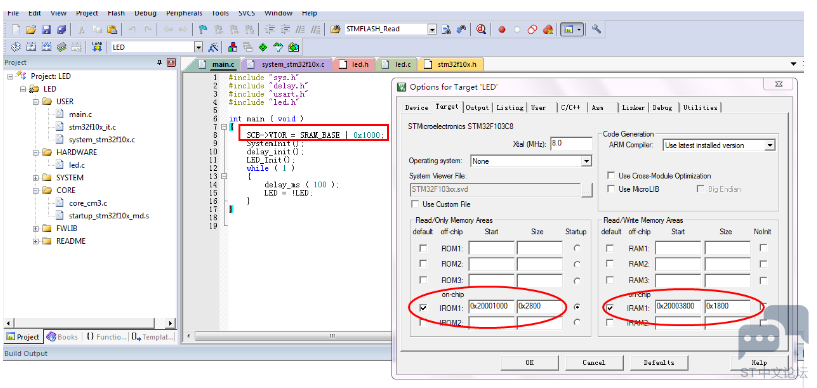Switch to the Debug options tab

click(x=662, y=107)
